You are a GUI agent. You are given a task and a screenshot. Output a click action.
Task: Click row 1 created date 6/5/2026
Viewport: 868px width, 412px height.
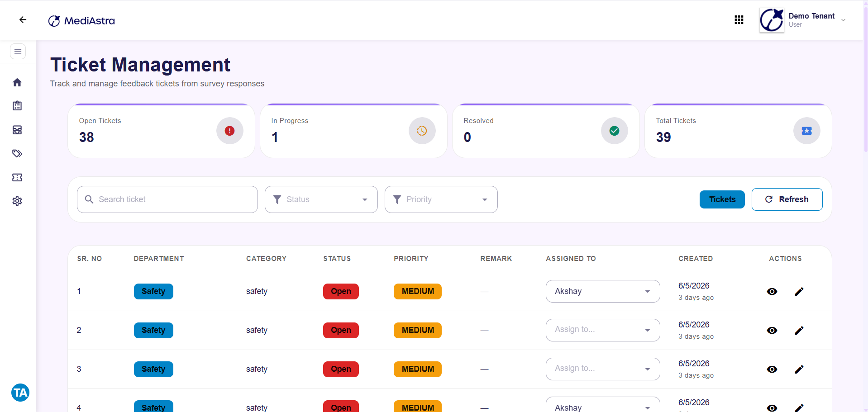(x=694, y=286)
